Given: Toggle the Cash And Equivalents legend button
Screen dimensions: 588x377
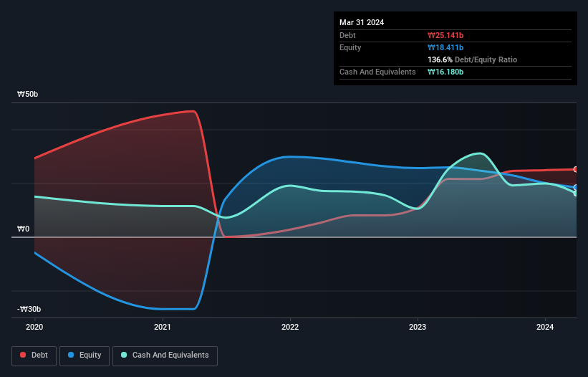Looking at the screenshot, I should [165, 355].
